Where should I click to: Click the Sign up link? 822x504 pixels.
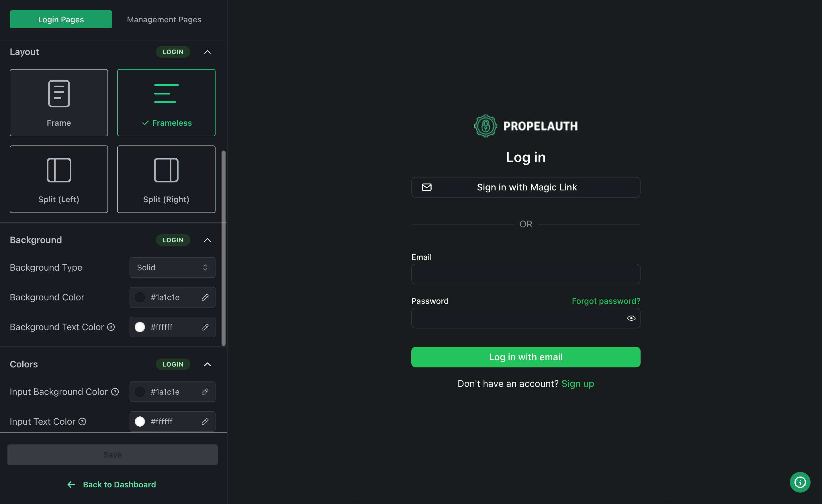[578, 384]
